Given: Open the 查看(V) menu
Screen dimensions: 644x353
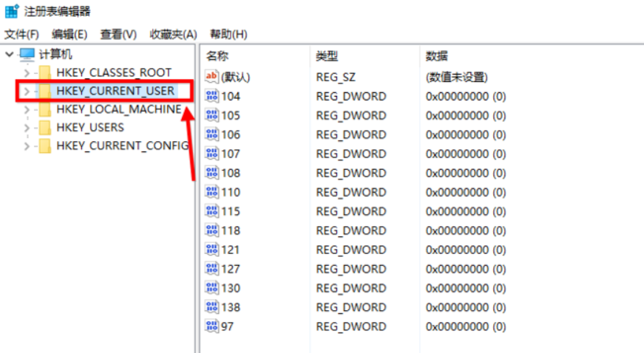Looking at the screenshot, I should click(118, 35).
